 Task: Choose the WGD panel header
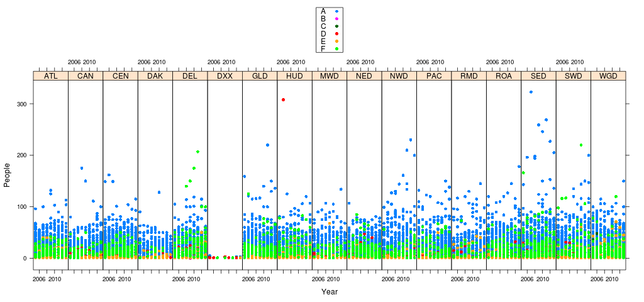pos(608,76)
